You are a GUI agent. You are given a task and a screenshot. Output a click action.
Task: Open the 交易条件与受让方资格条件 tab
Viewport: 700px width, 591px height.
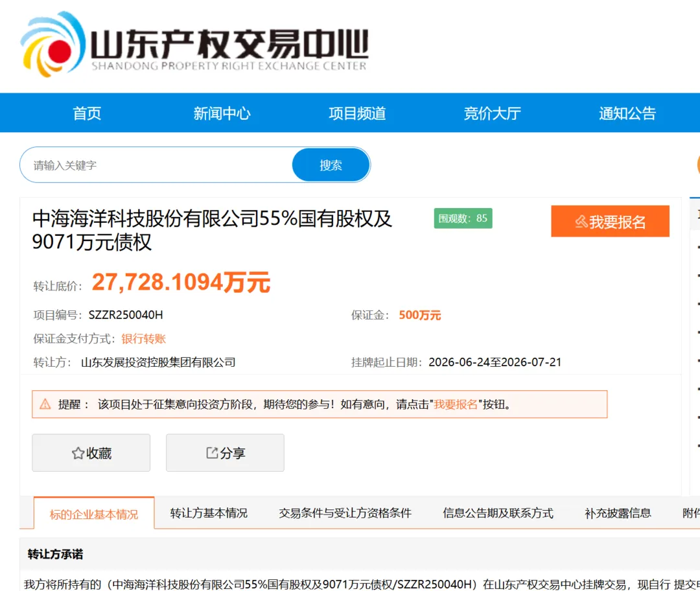click(345, 513)
